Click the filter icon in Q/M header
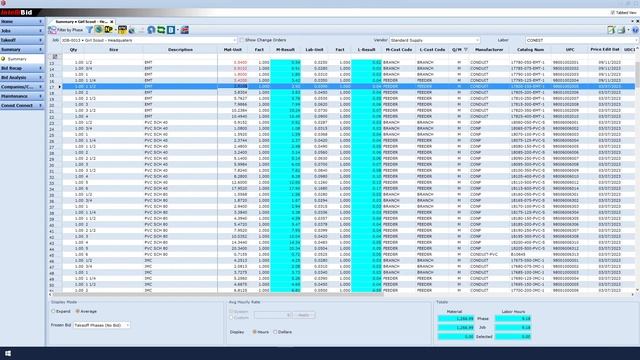 click(x=466, y=49)
